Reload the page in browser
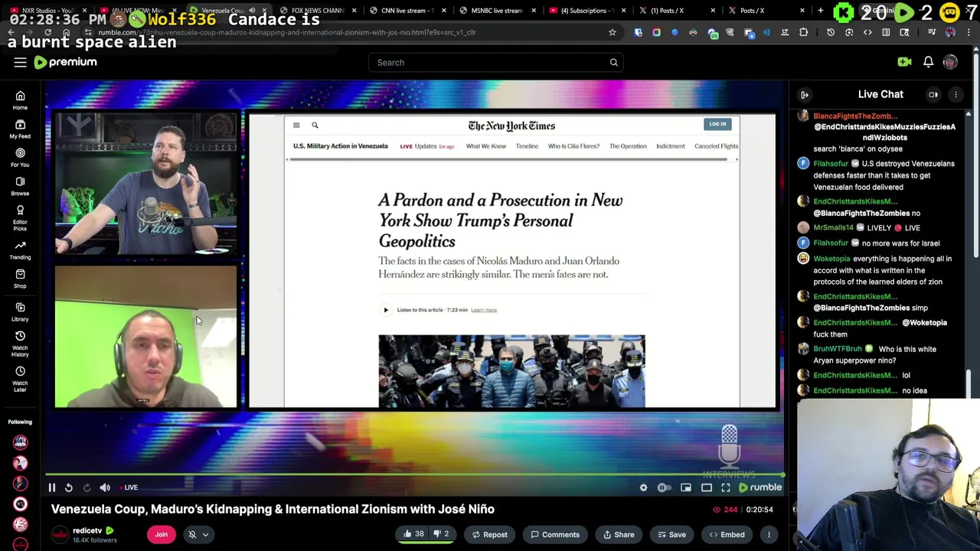The width and height of the screenshot is (980, 551). point(47,32)
